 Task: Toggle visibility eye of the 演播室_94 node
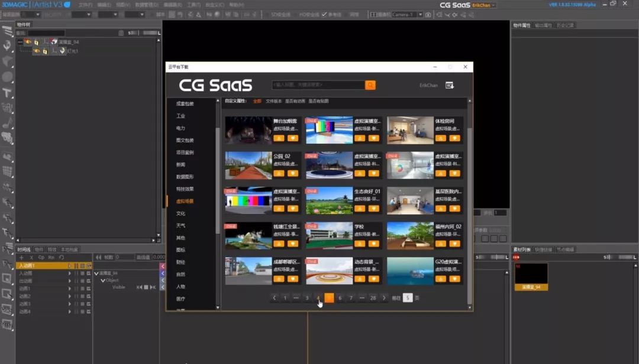(28, 41)
